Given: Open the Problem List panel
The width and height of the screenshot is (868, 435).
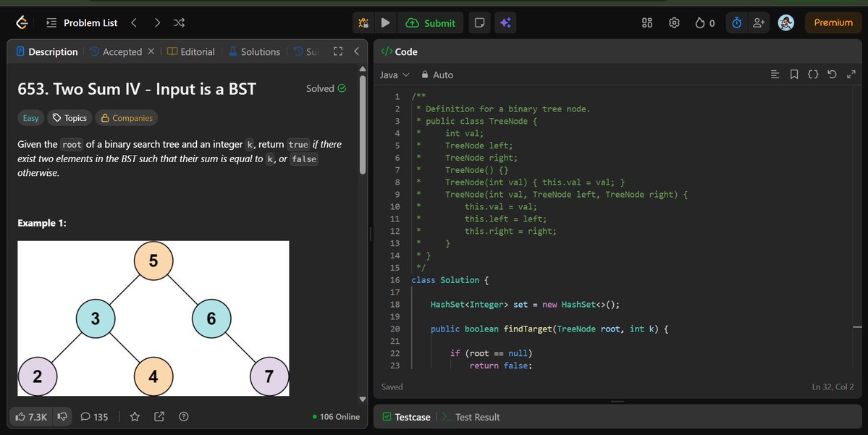Looking at the screenshot, I should pyautogui.click(x=82, y=22).
